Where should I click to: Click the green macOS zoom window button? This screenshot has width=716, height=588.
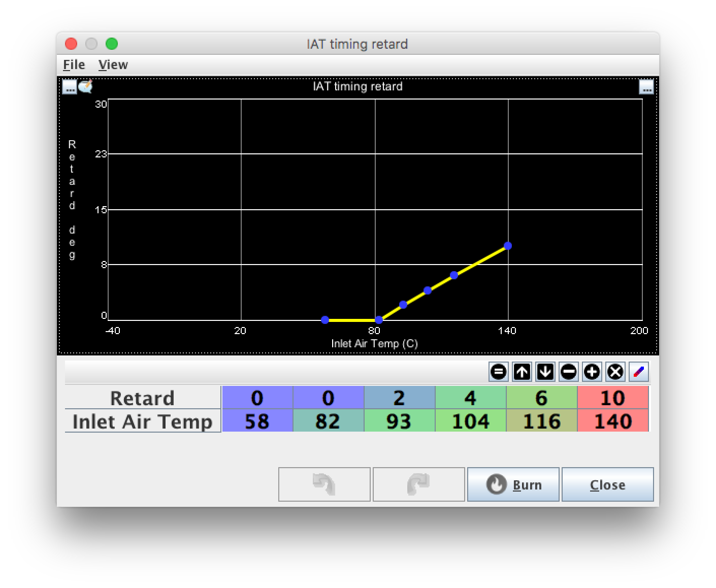click(x=112, y=44)
